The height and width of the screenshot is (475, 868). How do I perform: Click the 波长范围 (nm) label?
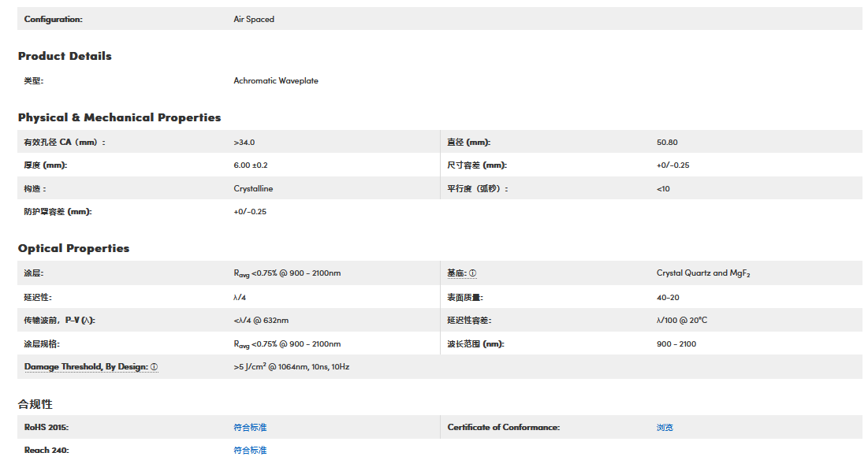pos(475,344)
